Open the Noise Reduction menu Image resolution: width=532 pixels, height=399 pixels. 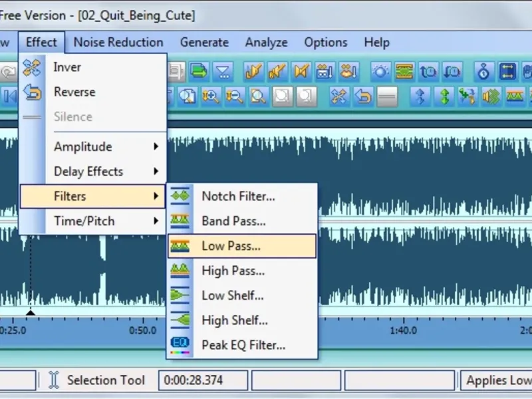coord(118,43)
